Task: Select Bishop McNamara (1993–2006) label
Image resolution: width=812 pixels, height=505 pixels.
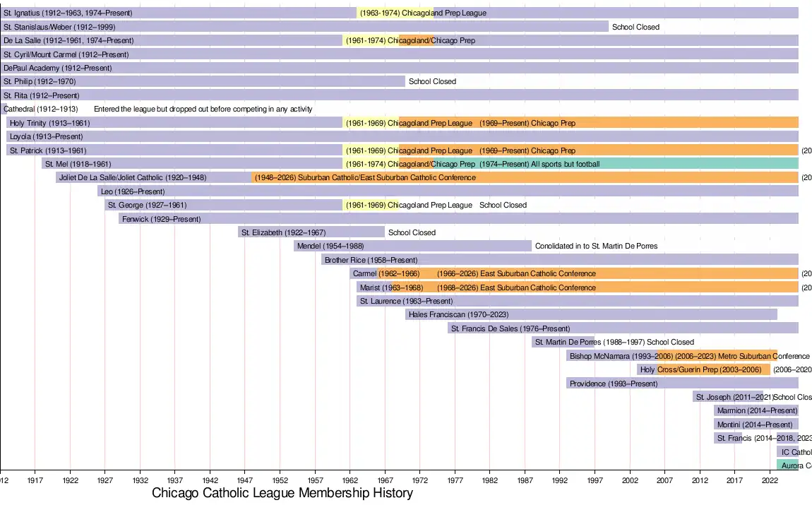Action: pyautogui.click(x=621, y=356)
